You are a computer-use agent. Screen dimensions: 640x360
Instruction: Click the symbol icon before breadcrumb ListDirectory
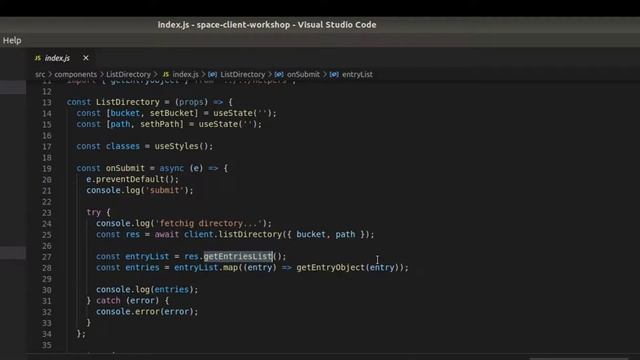(x=212, y=74)
